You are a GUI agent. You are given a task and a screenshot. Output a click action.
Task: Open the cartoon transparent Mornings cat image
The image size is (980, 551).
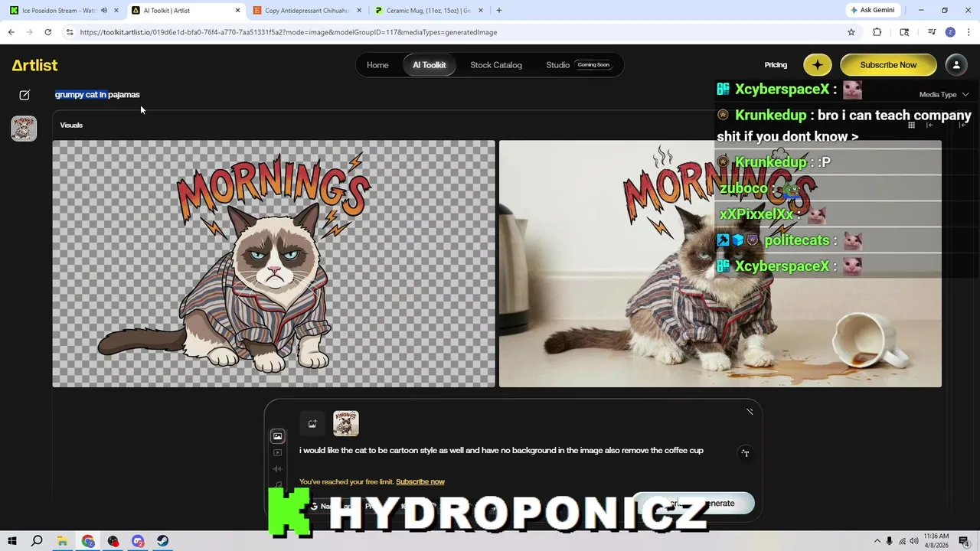click(273, 263)
